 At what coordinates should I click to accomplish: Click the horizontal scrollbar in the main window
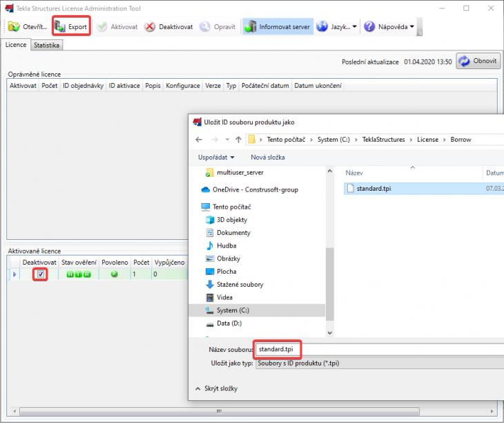(x=220, y=411)
